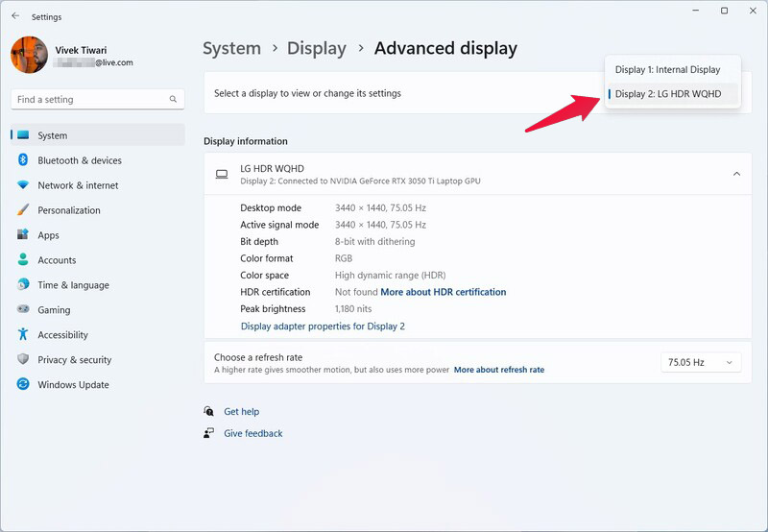Click the Display breadcrumb
The height and width of the screenshot is (532, 768).
[317, 48]
